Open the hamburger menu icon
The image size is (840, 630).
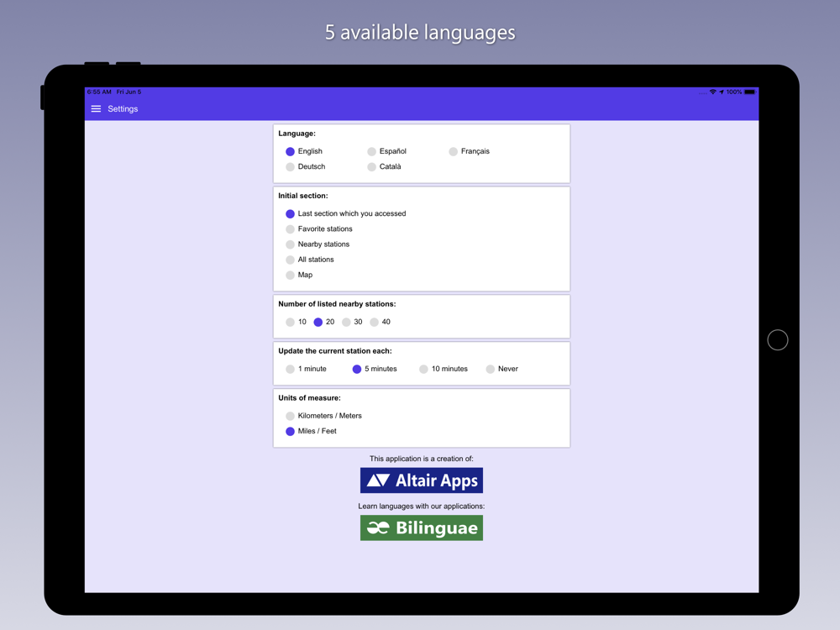coord(96,108)
